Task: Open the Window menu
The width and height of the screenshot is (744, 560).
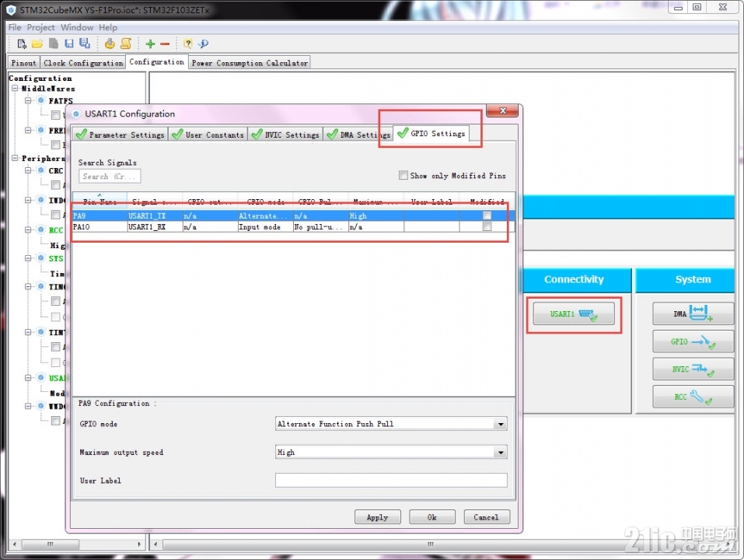Action: pos(77,27)
